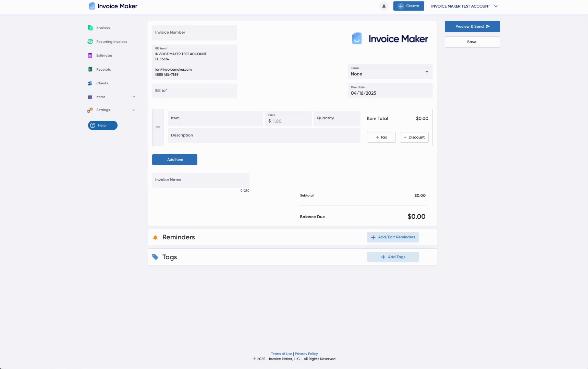This screenshot has height=369, width=588.
Task: Click the send arrow icon on Preview & Send
Action: (488, 26)
